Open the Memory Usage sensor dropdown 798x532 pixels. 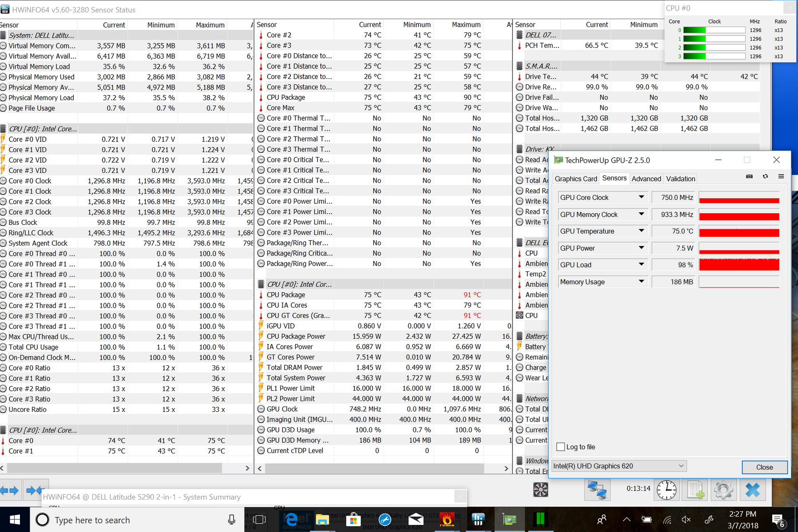641,282
